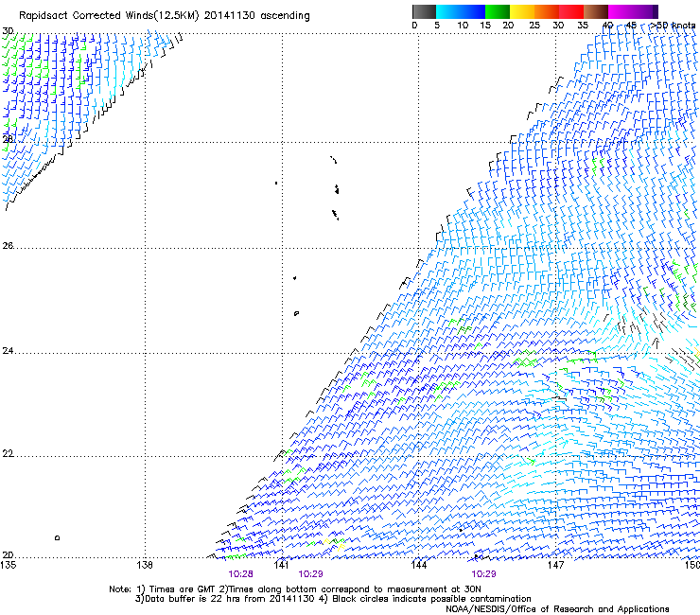The image size is (700, 615).
Task: Pick the brown 35-40 knots color segment
Action: point(596,11)
